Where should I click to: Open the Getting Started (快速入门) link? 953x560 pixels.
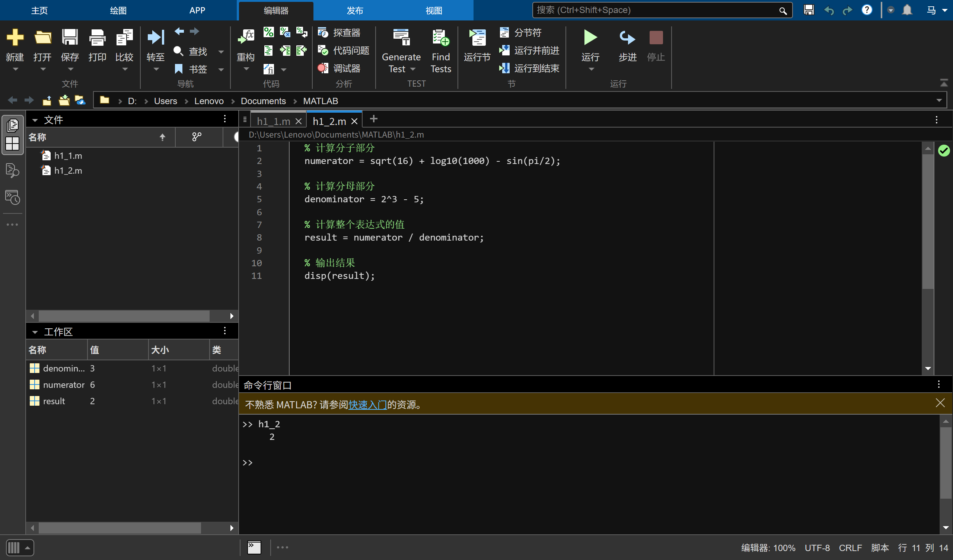point(367,405)
